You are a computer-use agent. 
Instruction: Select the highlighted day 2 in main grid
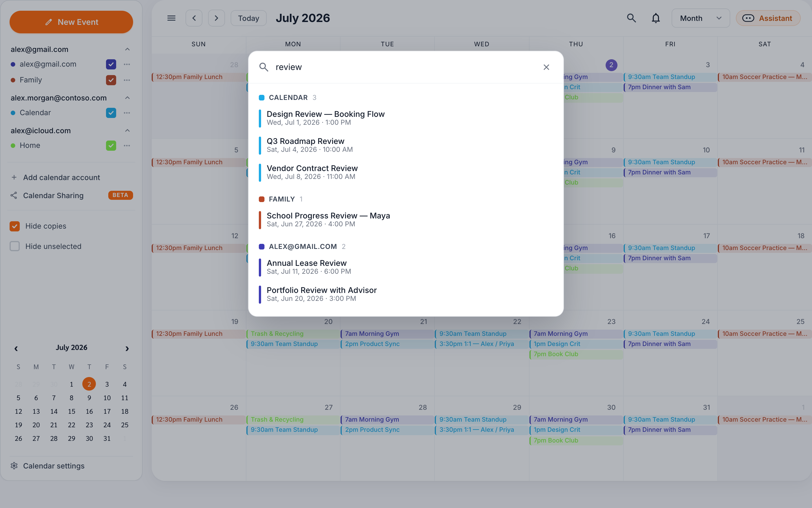[x=611, y=65]
